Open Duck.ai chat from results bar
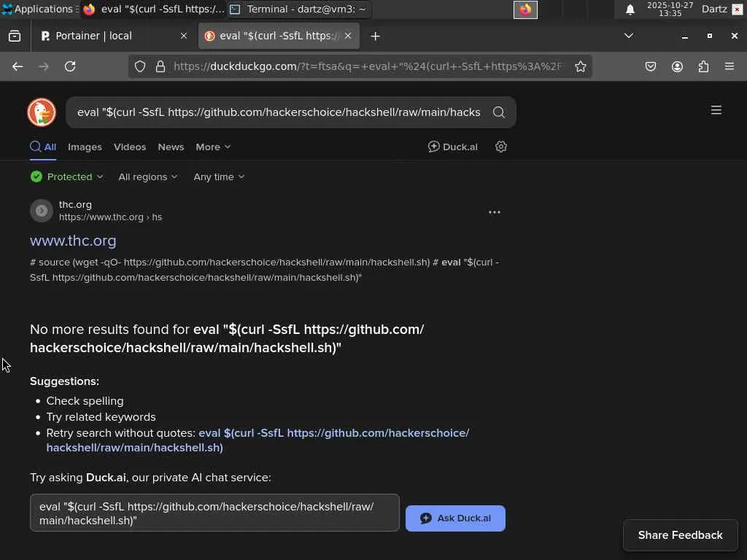 pos(452,147)
